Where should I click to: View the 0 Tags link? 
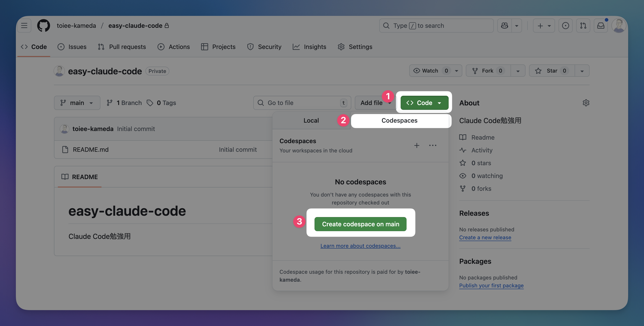tap(161, 103)
